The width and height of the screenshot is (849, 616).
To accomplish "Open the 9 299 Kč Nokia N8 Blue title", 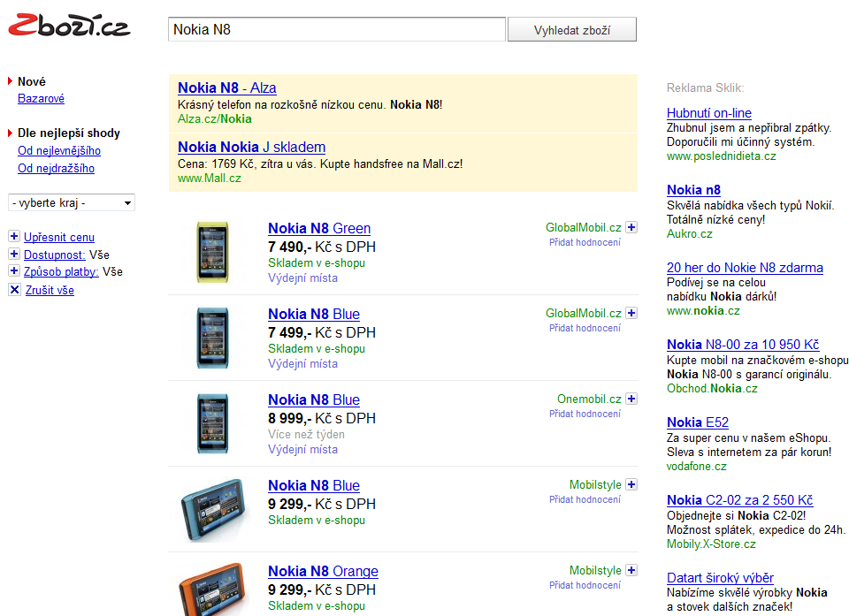I will (x=314, y=485).
